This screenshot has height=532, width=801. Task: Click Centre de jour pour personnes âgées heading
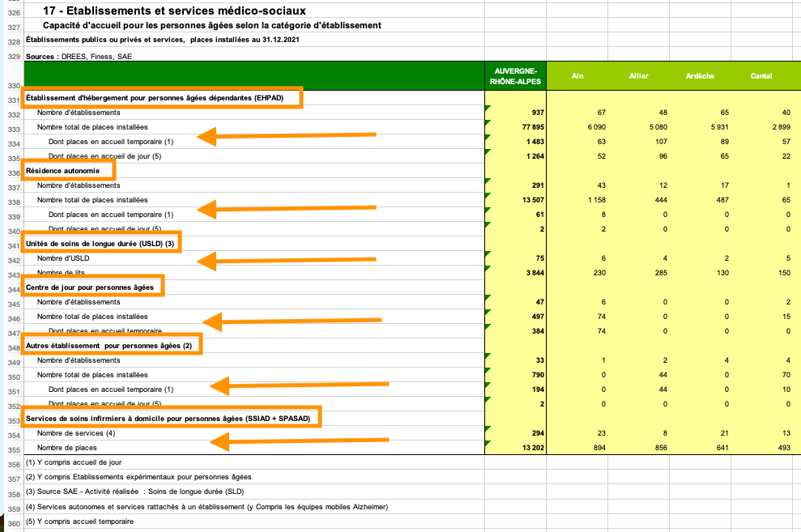point(93,287)
